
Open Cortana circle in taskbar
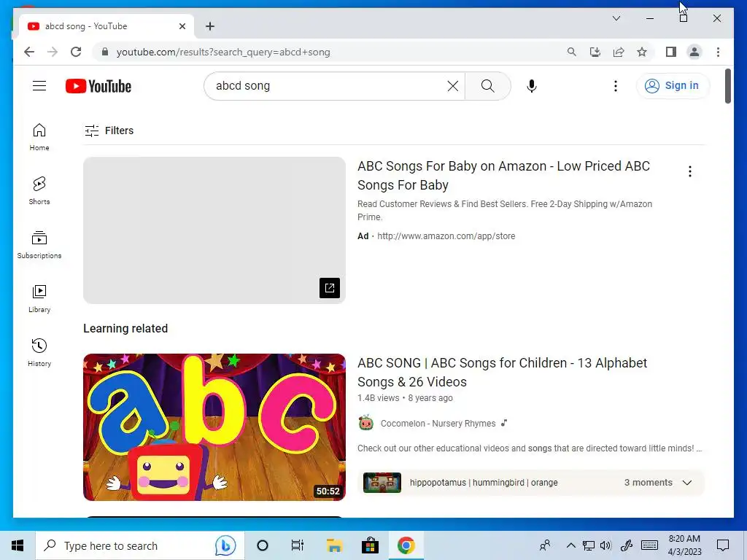[263, 545]
